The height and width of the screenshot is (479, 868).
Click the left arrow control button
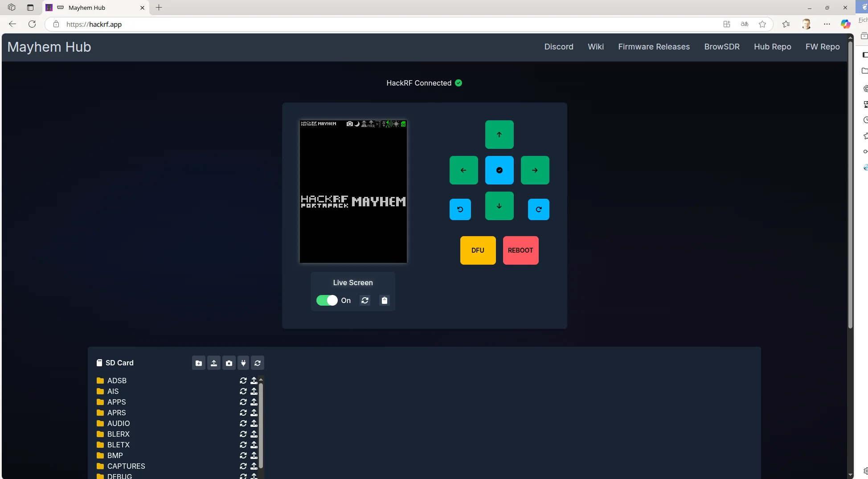coord(463,170)
